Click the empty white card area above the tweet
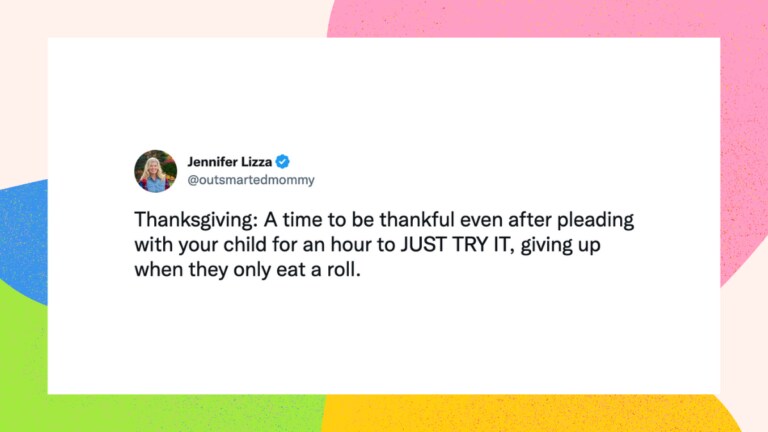The image size is (768, 432). coord(384,93)
